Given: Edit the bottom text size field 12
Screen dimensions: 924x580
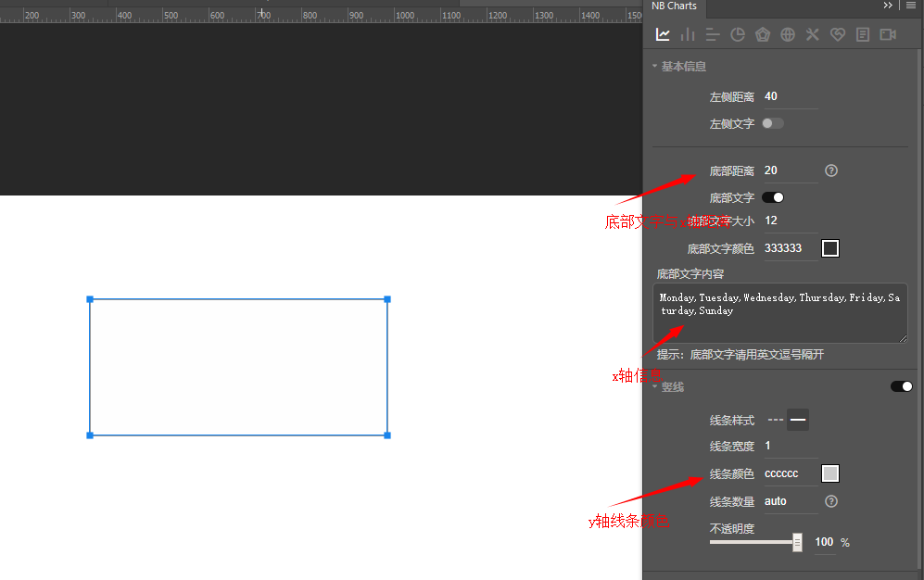Looking at the screenshot, I should click(791, 221).
